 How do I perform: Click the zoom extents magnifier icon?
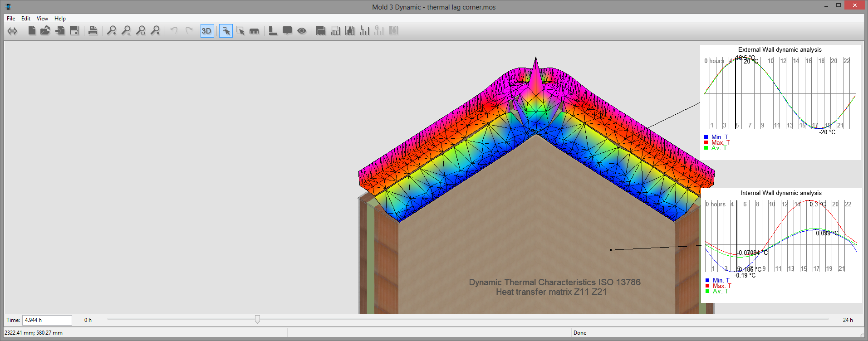pyautogui.click(x=155, y=31)
